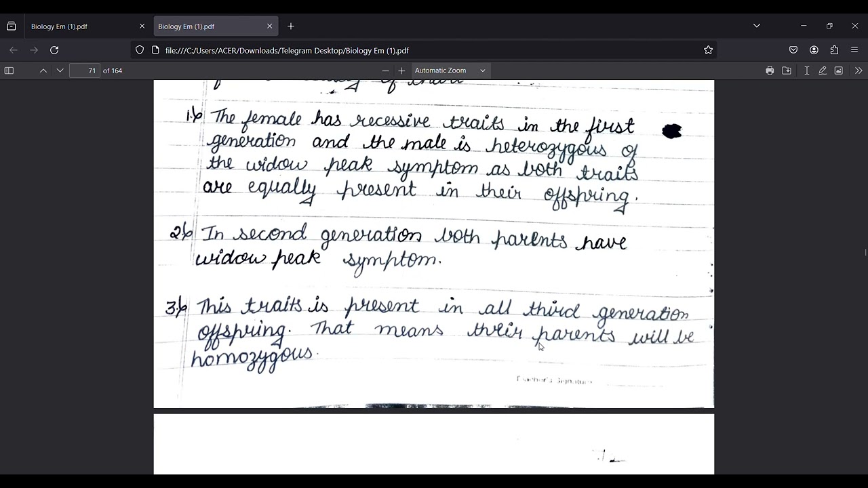Bookmark this page with star icon
Screen dimensions: 868x488
(708, 50)
